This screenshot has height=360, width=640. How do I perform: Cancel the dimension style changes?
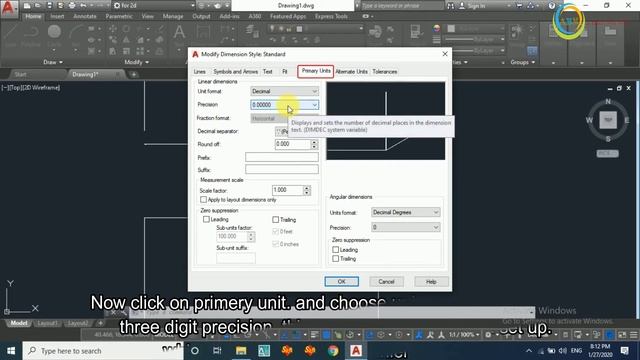coord(386,282)
